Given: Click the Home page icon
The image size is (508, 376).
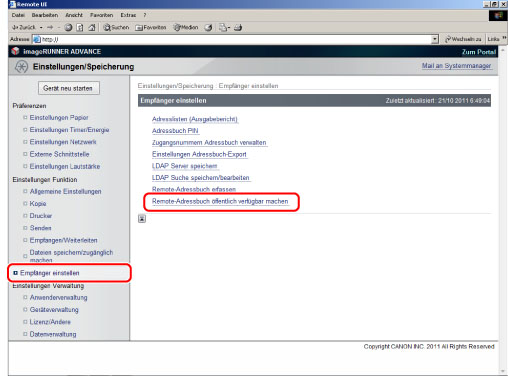Looking at the screenshot, I should [x=92, y=28].
